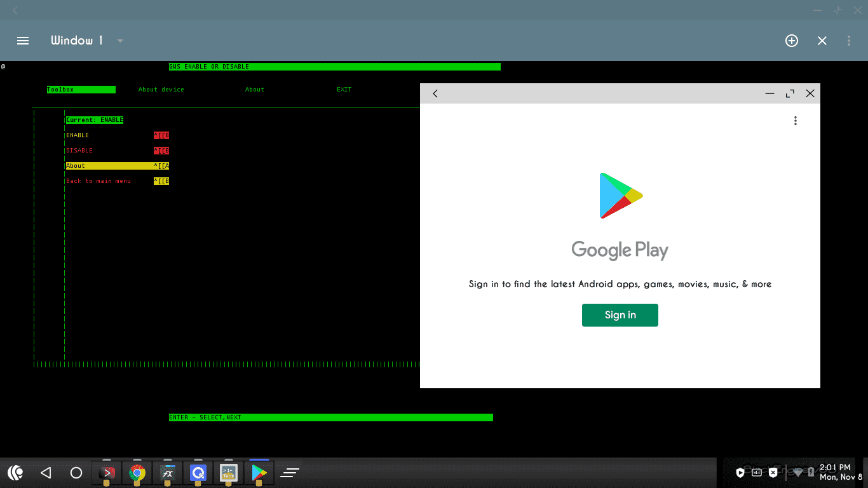The image size is (868, 488).
Task: Open the red arrow app in taskbar
Action: (x=107, y=473)
